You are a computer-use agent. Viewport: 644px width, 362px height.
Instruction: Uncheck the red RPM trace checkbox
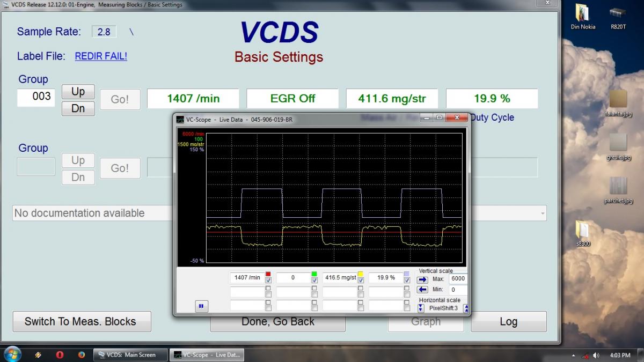(x=268, y=280)
